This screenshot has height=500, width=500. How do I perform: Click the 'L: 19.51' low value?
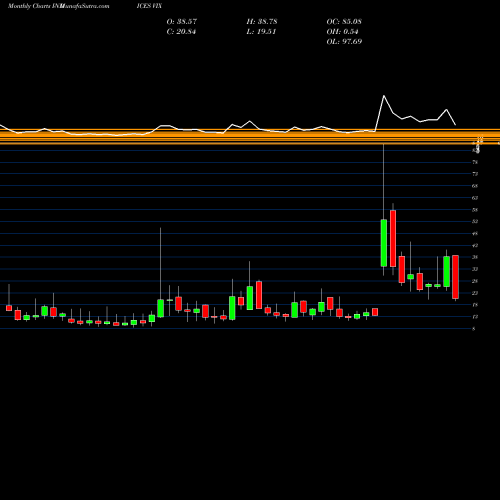pos(261,32)
